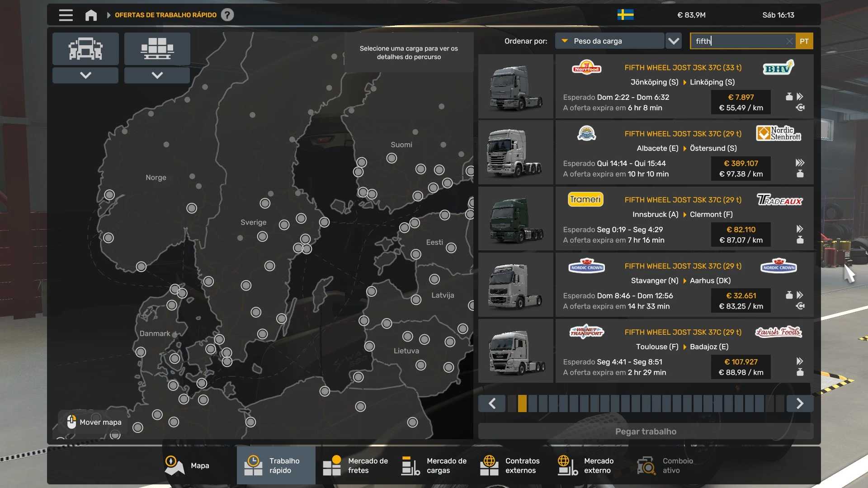Click the Norrfood company logo

[586, 68]
